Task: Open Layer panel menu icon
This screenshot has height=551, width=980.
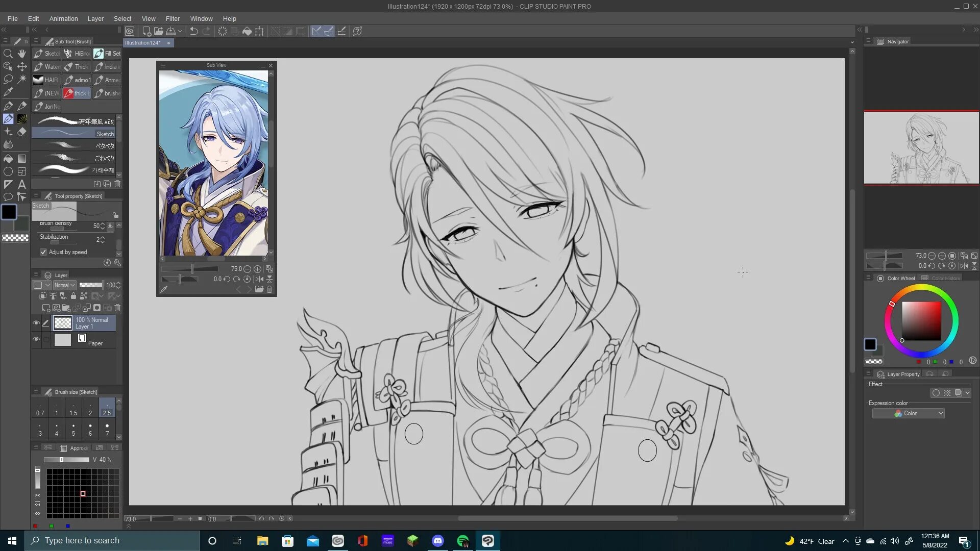Action: coord(36,274)
